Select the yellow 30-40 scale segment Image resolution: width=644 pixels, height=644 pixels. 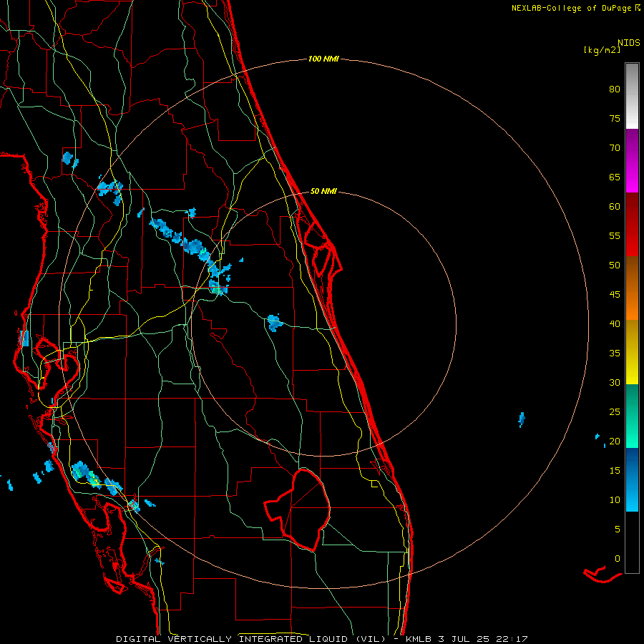(x=632, y=352)
